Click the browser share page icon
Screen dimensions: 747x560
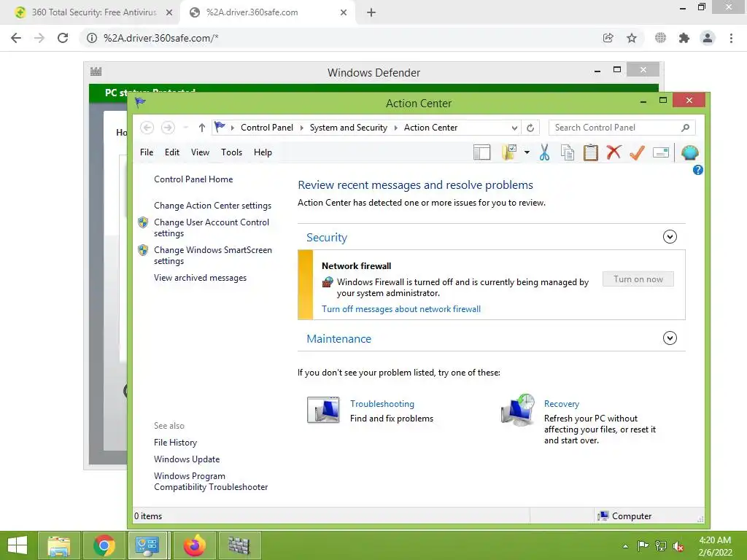point(608,38)
